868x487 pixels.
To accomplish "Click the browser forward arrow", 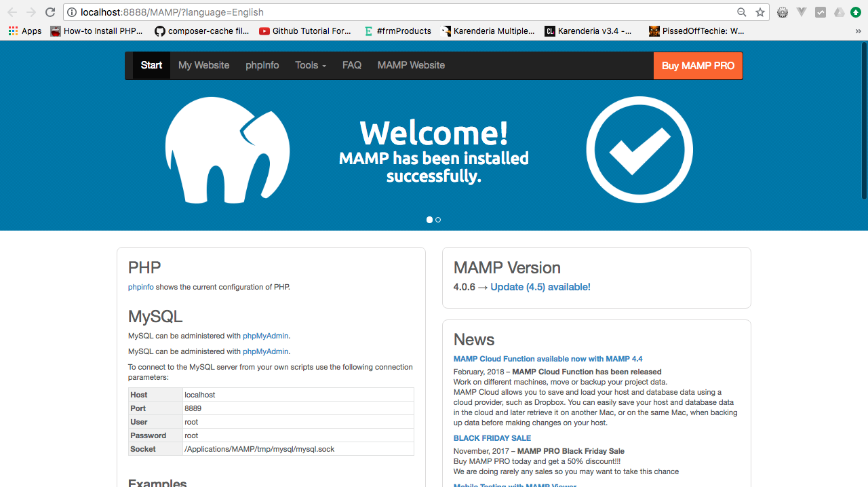I will 31,12.
